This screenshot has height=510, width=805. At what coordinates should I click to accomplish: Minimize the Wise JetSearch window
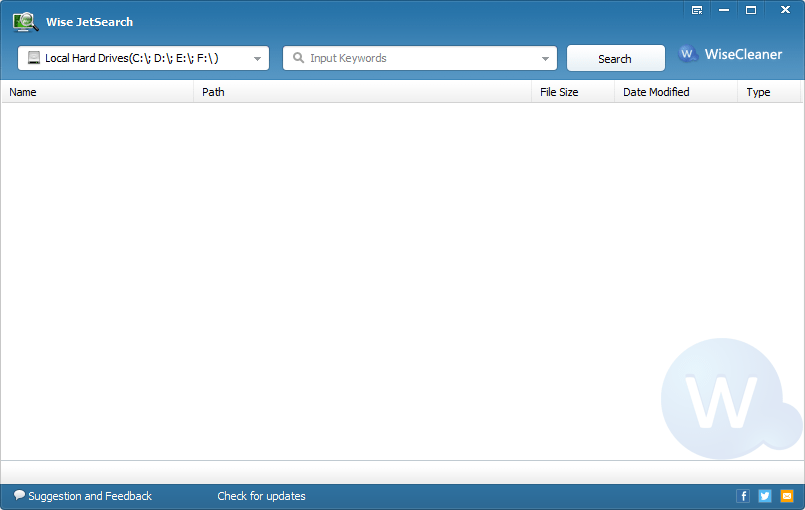pos(724,10)
